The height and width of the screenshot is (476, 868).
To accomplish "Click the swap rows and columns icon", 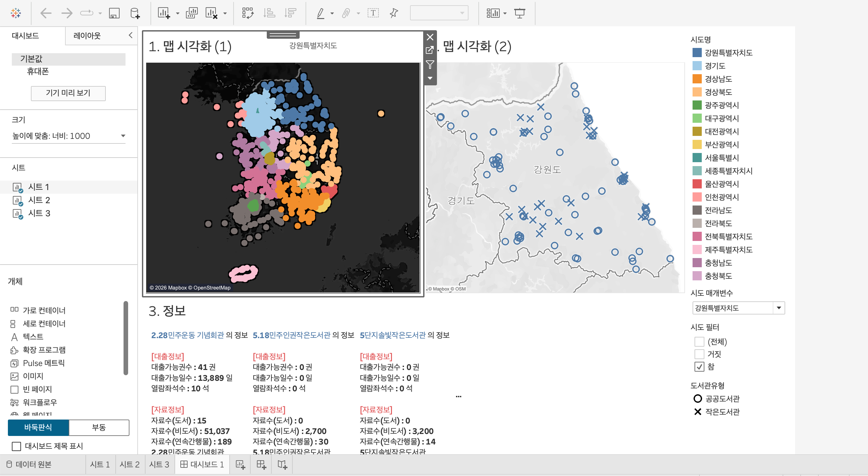I will click(x=248, y=13).
